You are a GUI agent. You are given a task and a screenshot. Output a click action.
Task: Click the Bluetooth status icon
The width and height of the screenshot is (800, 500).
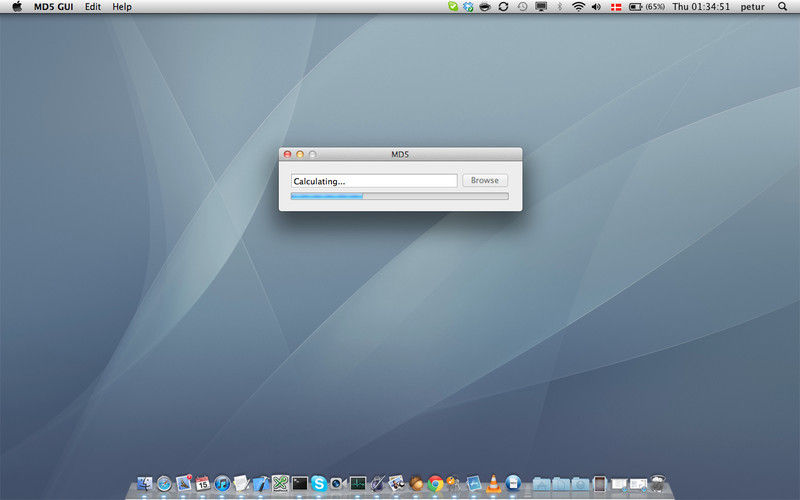coord(559,7)
